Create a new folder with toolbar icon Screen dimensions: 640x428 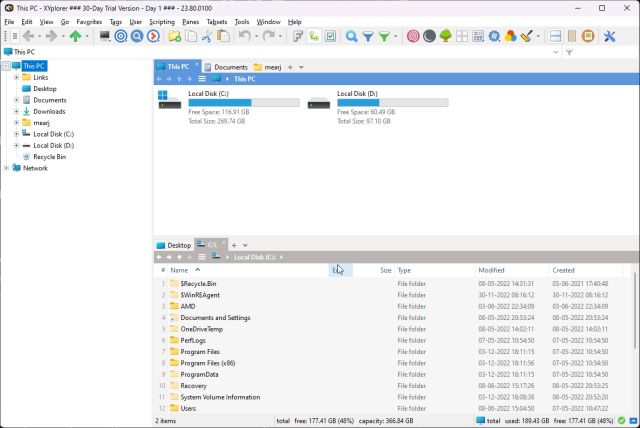tap(175, 36)
